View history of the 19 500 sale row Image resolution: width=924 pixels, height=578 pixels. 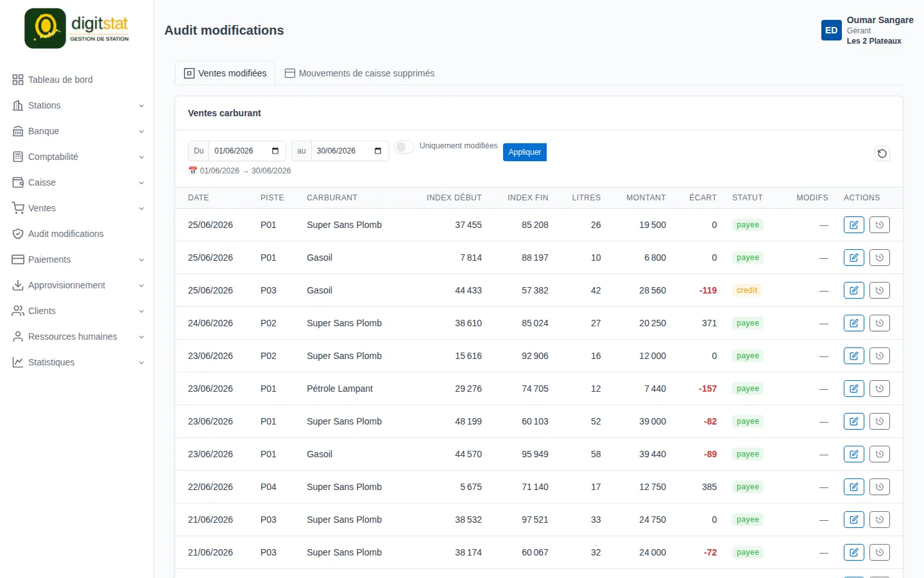click(x=880, y=225)
